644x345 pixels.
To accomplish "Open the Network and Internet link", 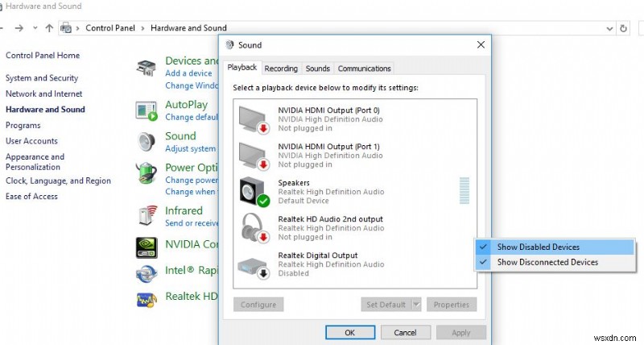I will coord(44,94).
